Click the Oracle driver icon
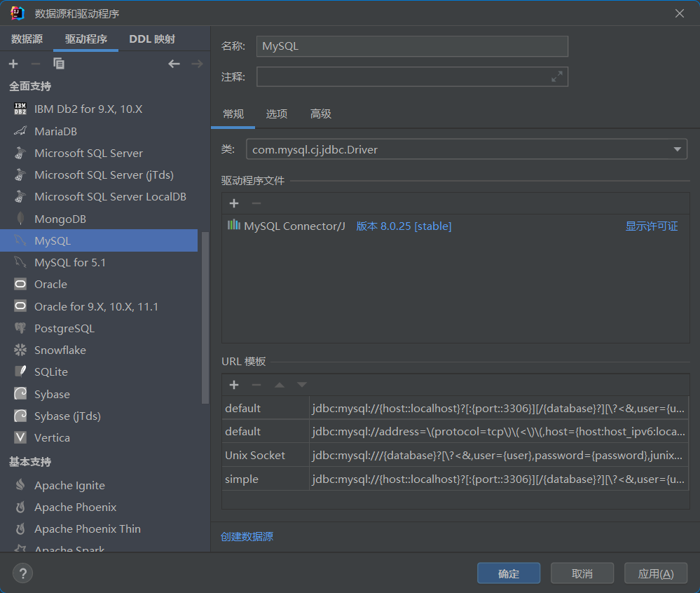 (x=20, y=284)
